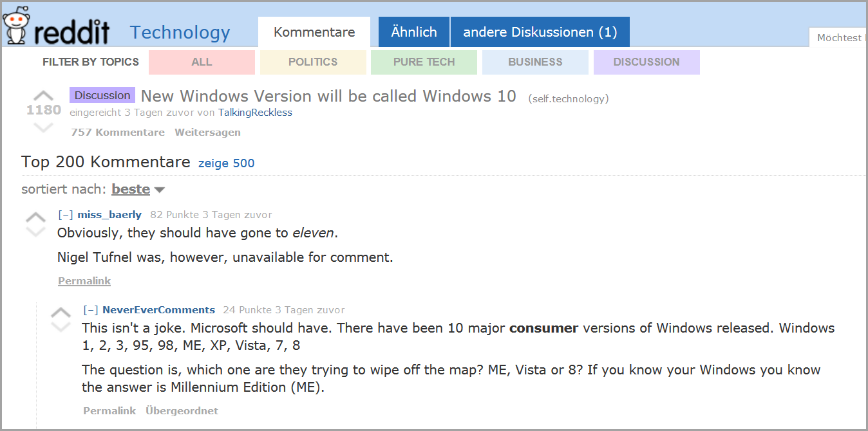This screenshot has width=868, height=431.
Task: Open the Technology subreddit title
Action: 180,32
